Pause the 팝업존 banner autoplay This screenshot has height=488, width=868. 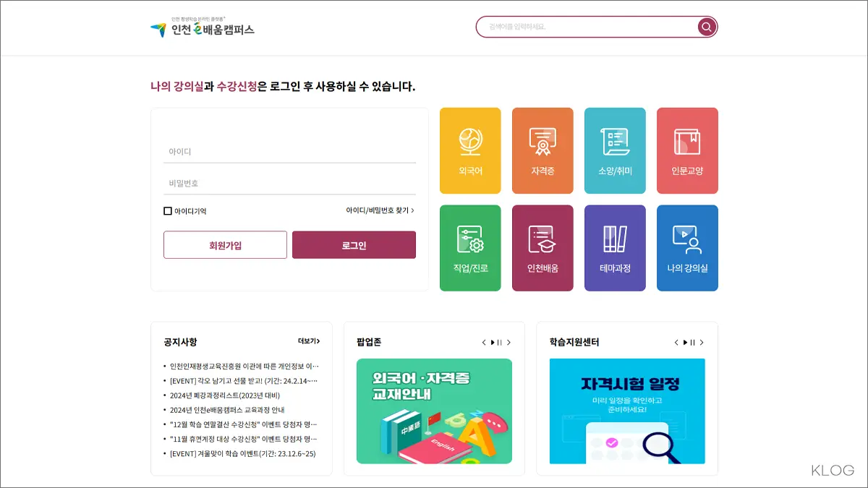(499, 342)
